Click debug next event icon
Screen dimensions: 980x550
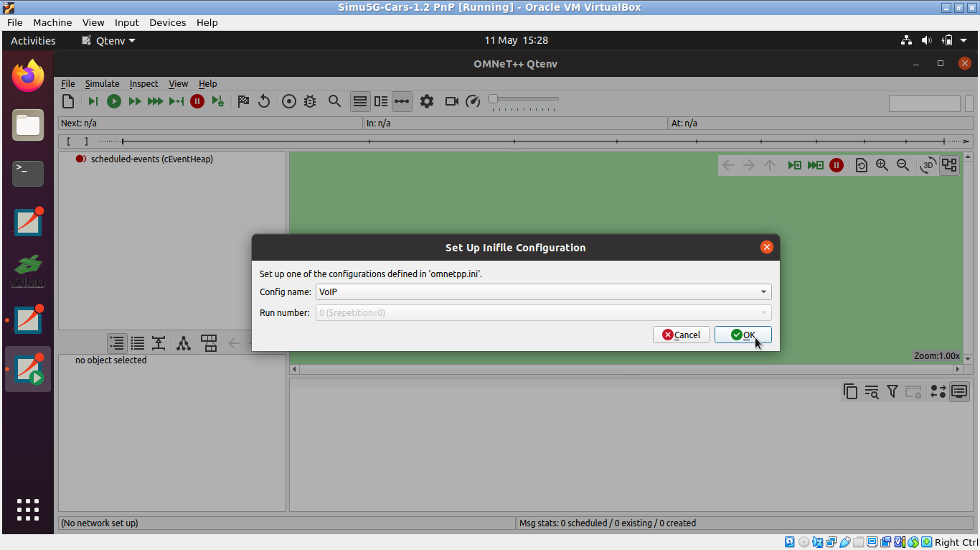218,101
